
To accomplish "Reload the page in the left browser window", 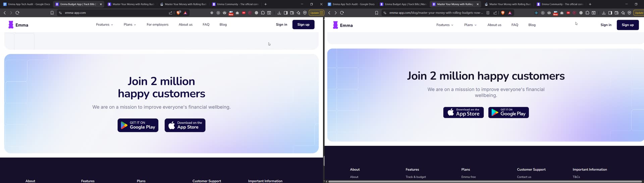I will (x=17, y=13).
